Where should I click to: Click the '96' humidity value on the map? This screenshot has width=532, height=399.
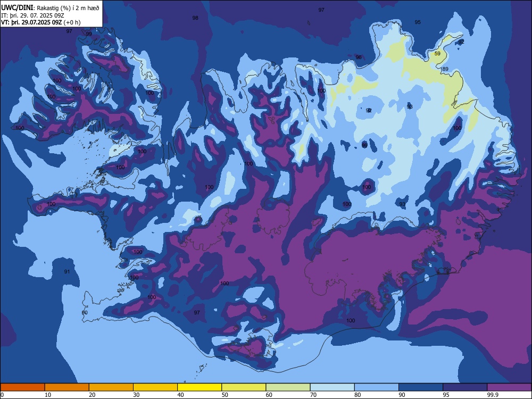[359, 57]
